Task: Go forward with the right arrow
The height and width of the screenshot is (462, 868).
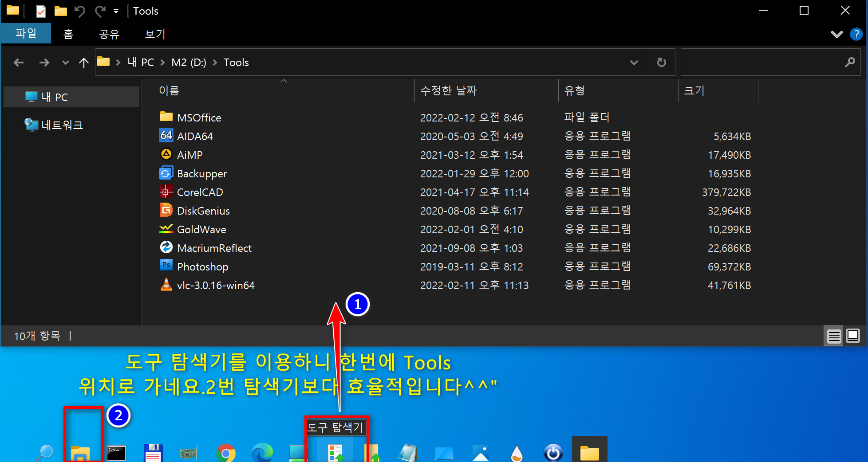Action: point(44,63)
